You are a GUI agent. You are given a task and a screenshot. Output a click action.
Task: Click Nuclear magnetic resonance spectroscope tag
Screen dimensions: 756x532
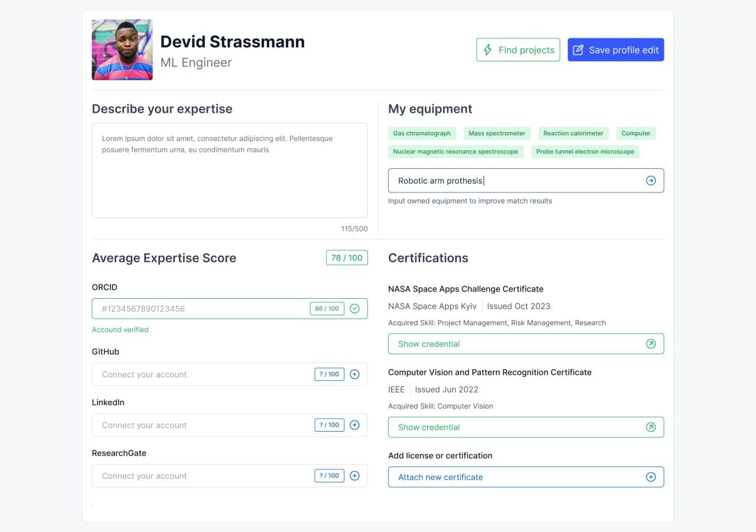455,152
